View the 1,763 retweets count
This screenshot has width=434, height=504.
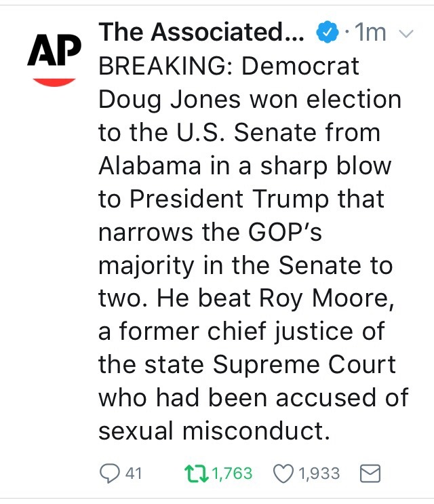point(233,473)
